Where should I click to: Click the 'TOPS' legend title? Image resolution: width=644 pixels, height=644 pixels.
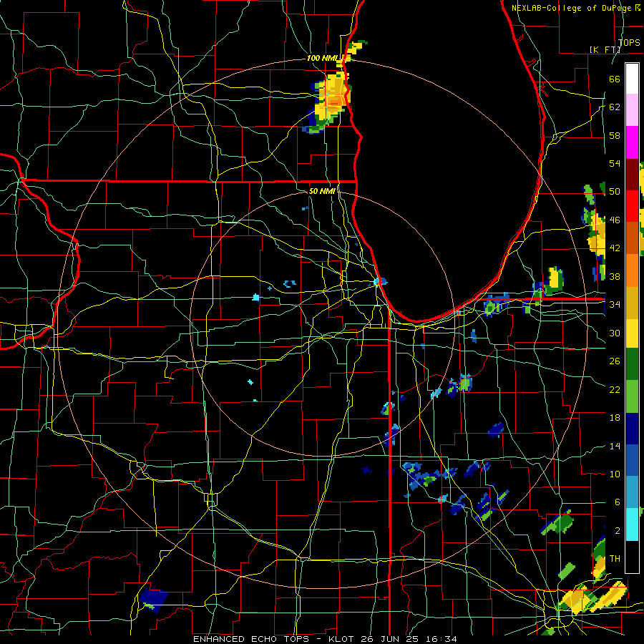(629, 42)
